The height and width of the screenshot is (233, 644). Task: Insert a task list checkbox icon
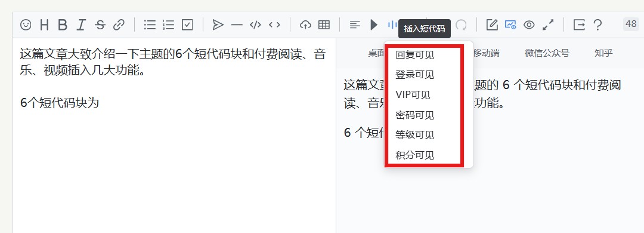(187, 25)
